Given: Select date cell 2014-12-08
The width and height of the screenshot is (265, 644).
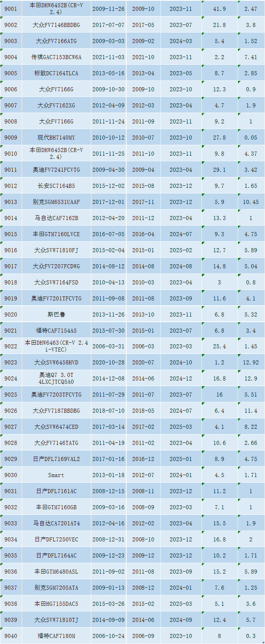Looking at the screenshot, I should click(x=109, y=379).
